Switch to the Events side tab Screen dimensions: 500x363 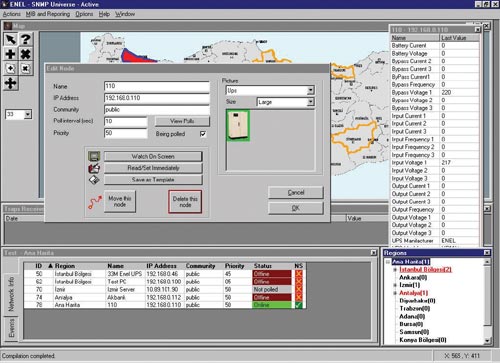click(11, 328)
